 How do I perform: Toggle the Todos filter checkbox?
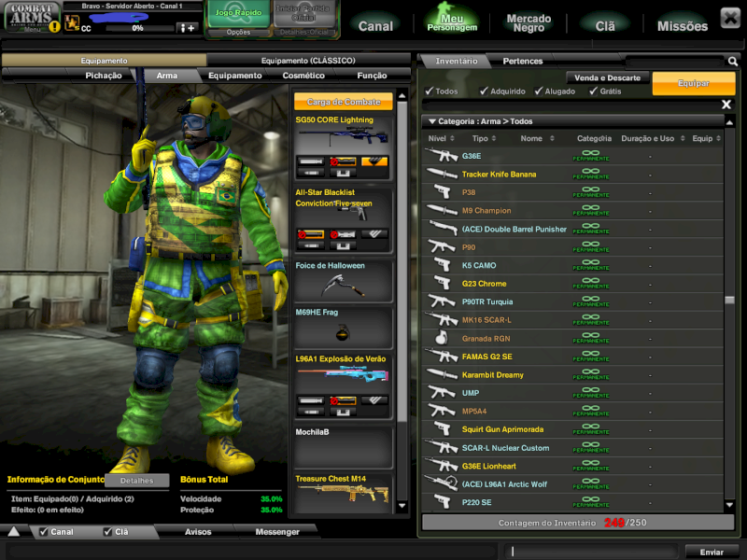[430, 91]
